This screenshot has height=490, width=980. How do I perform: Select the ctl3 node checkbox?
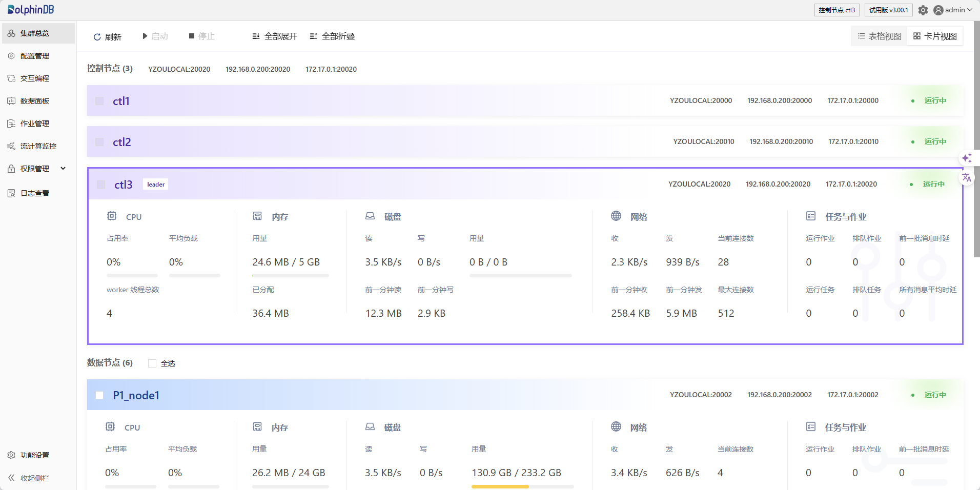(x=101, y=185)
